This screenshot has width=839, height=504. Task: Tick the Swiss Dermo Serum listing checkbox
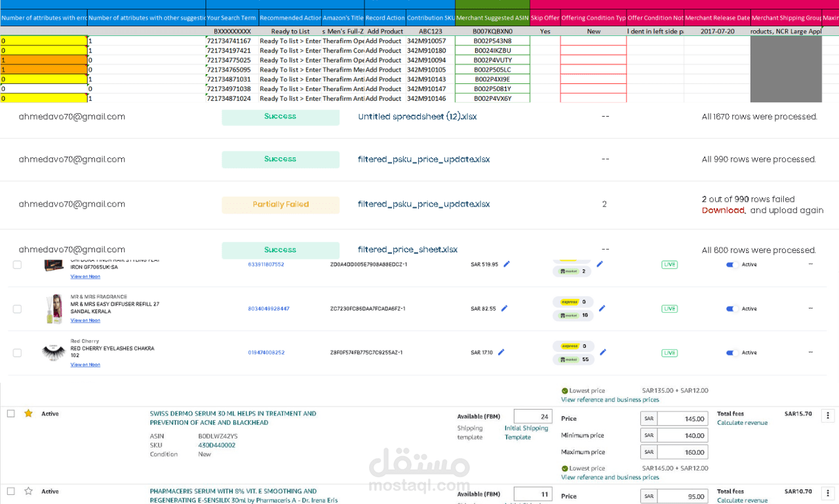[10, 414]
